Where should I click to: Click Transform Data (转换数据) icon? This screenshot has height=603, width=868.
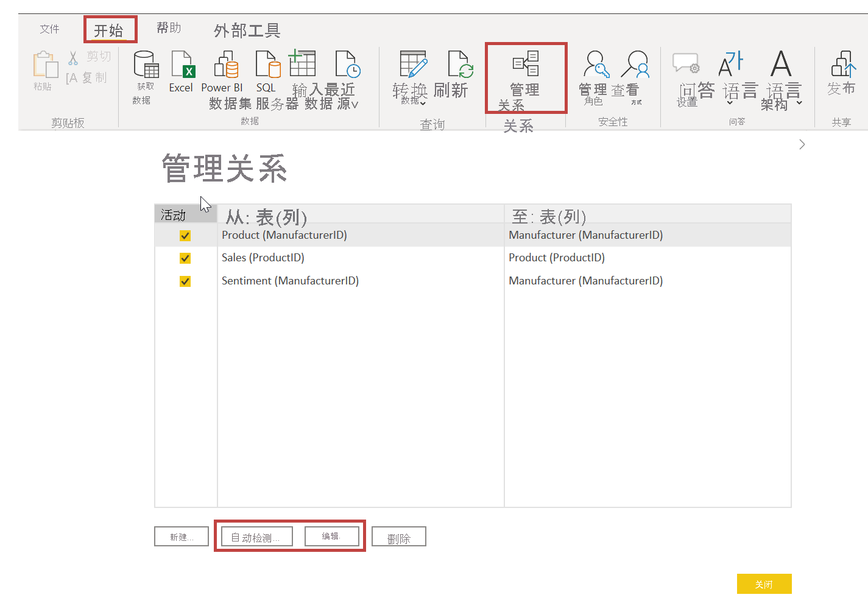[x=414, y=64]
